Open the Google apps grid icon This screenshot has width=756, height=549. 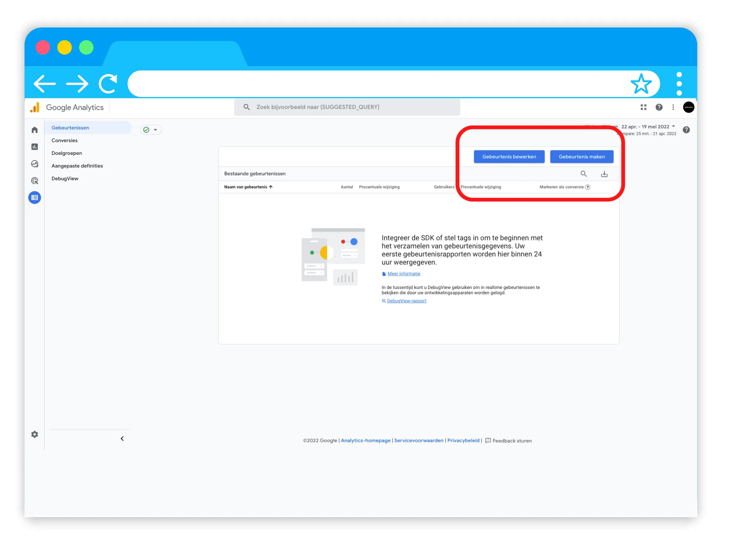(x=643, y=107)
